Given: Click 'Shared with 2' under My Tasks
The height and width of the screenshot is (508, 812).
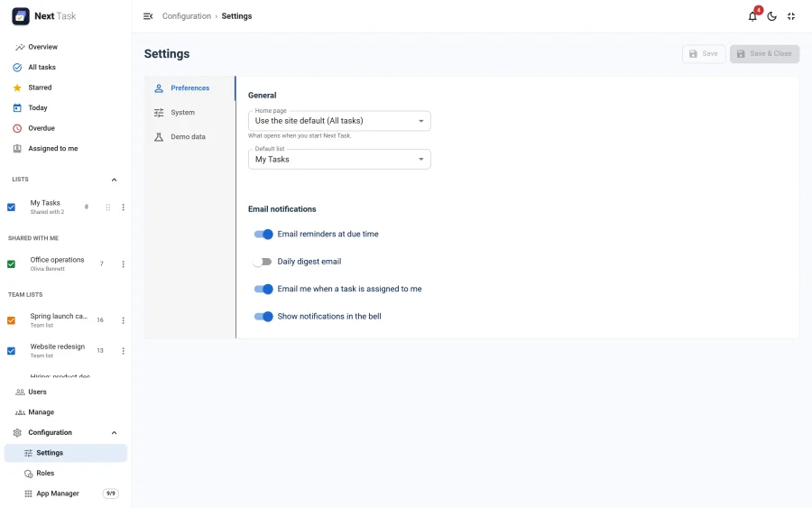Looking at the screenshot, I should (47, 212).
